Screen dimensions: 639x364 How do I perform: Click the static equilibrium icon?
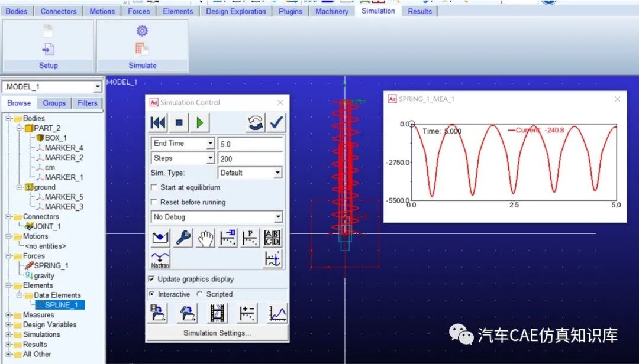click(160, 238)
